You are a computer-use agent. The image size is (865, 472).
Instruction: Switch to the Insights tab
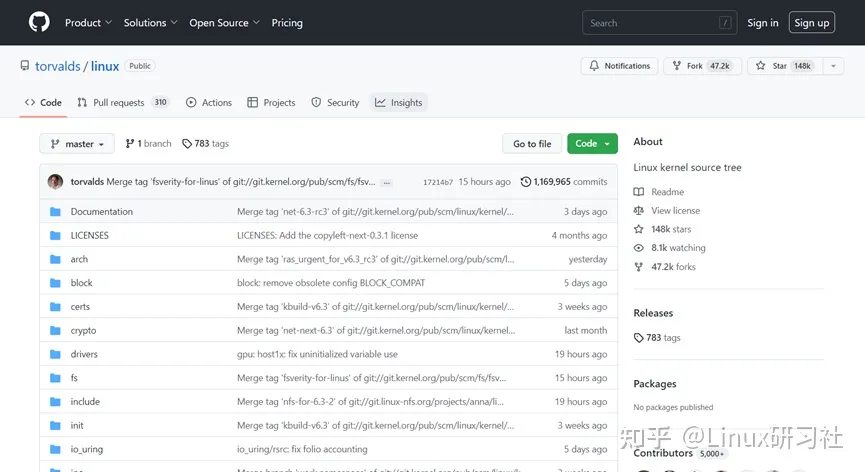[x=398, y=103]
